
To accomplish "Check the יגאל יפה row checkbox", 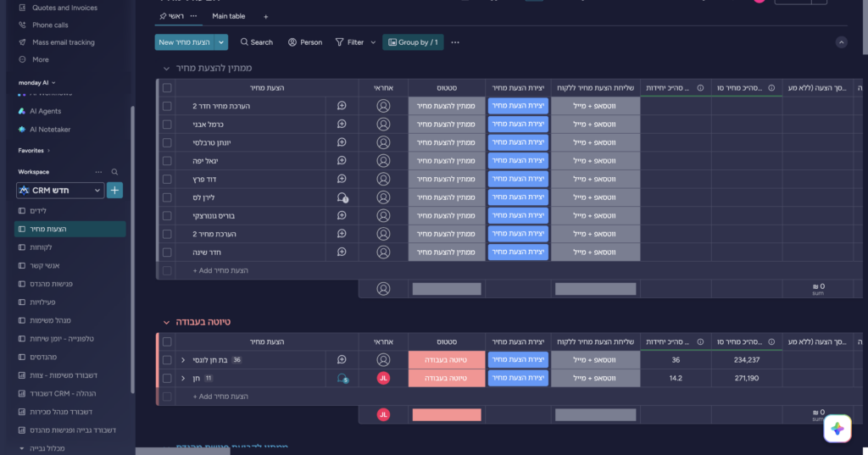I will (x=167, y=161).
